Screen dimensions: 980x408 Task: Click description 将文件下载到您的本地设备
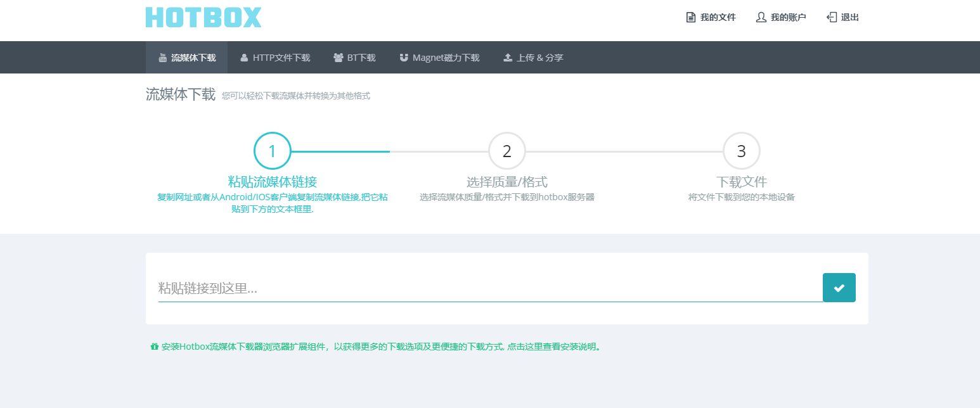(x=742, y=197)
